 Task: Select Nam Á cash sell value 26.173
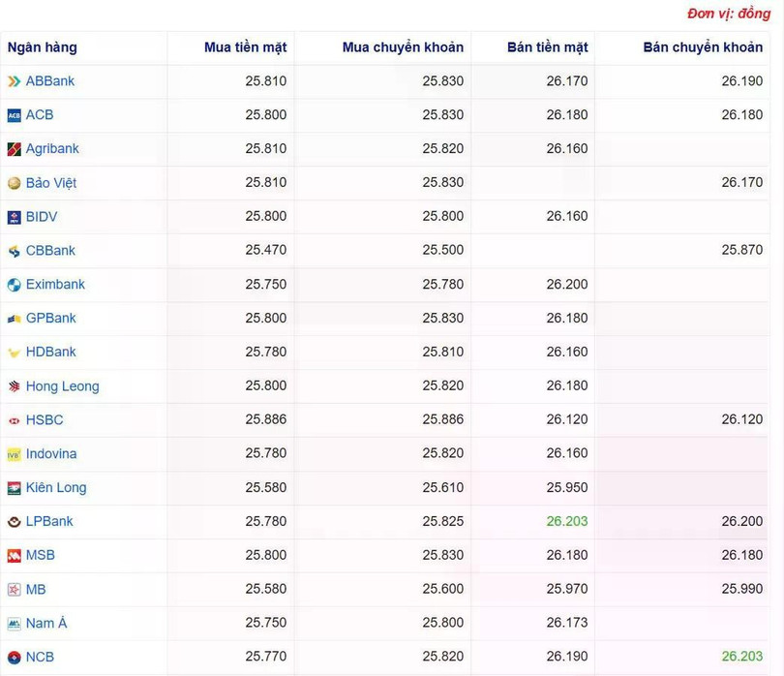(x=567, y=623)
